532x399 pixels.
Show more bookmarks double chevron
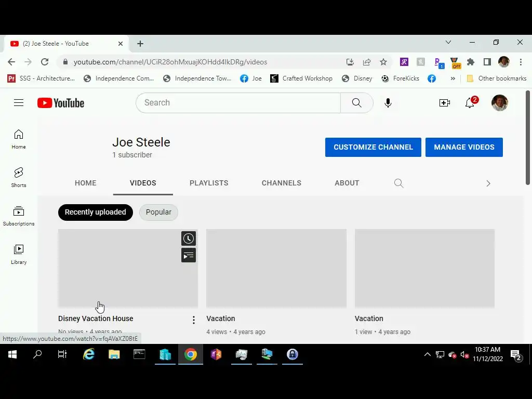click(x=453, y=78)
